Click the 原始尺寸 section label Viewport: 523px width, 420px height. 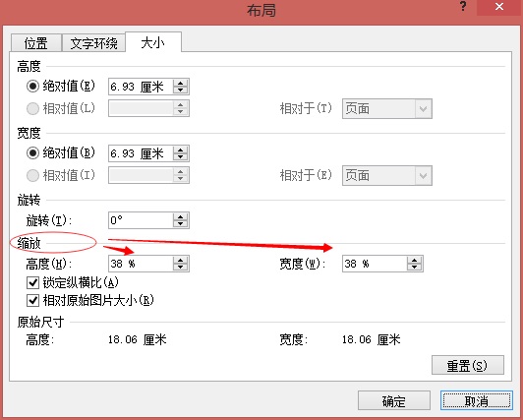pyautogui.click(x=40, y=323)
